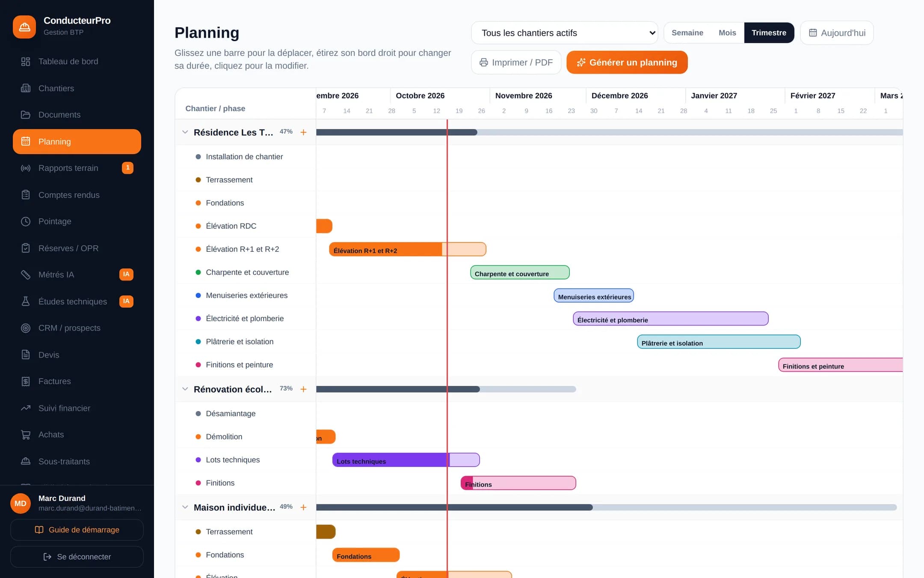The width and height of the screenshot is (924, 578).
Task: Open the Chantiers section icon
Action: pyautogui.click(x=26, y=88)
